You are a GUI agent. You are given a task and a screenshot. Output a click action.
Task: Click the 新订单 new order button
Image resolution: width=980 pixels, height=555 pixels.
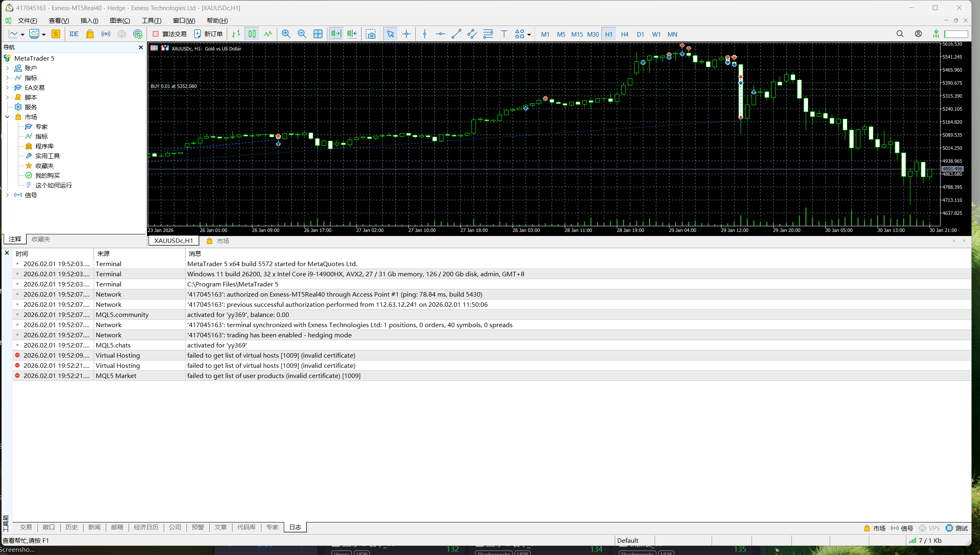[x=208, y=34]
